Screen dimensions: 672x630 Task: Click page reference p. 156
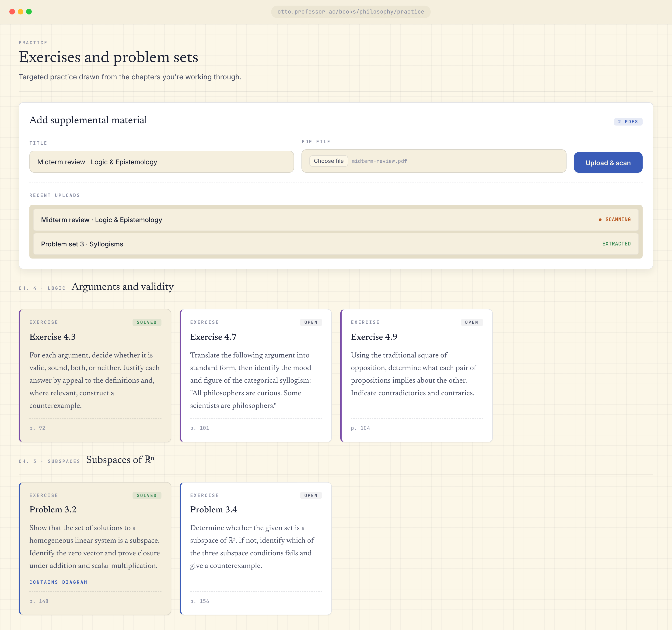coord(199,601)
